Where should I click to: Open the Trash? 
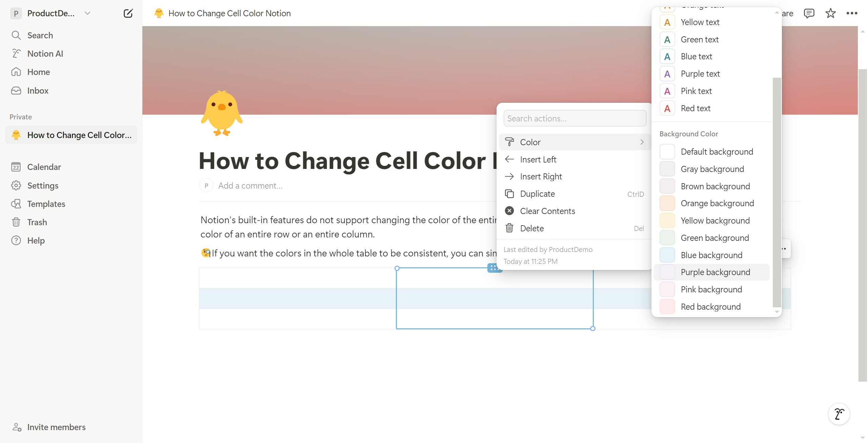tap(71, 222)
